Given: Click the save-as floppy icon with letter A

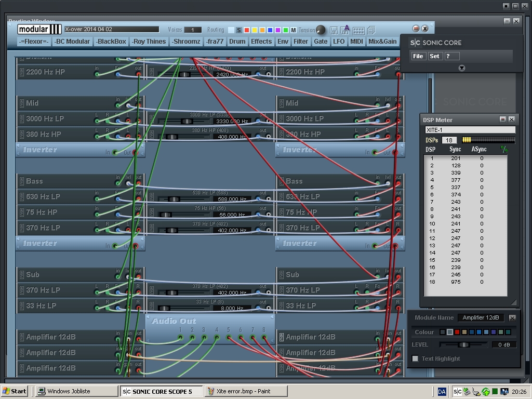Looking at the screenshot, I should point(345,30).
